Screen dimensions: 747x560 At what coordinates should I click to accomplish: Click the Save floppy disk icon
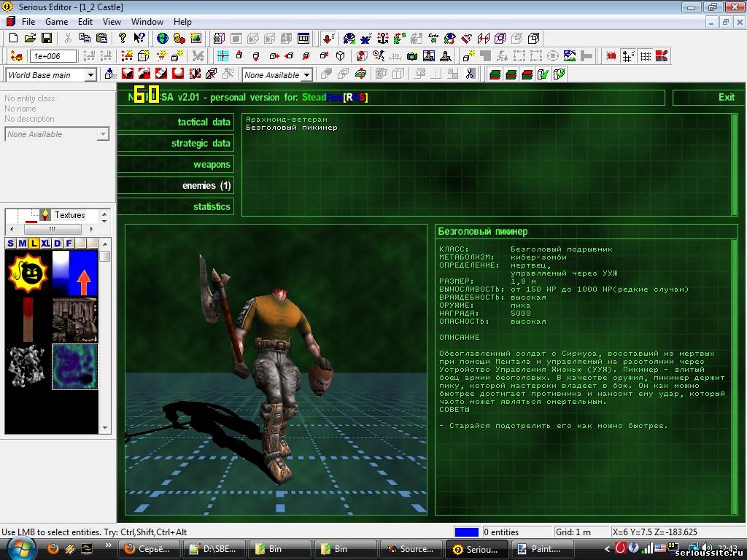pyautogui.click(x=46, y=38)
